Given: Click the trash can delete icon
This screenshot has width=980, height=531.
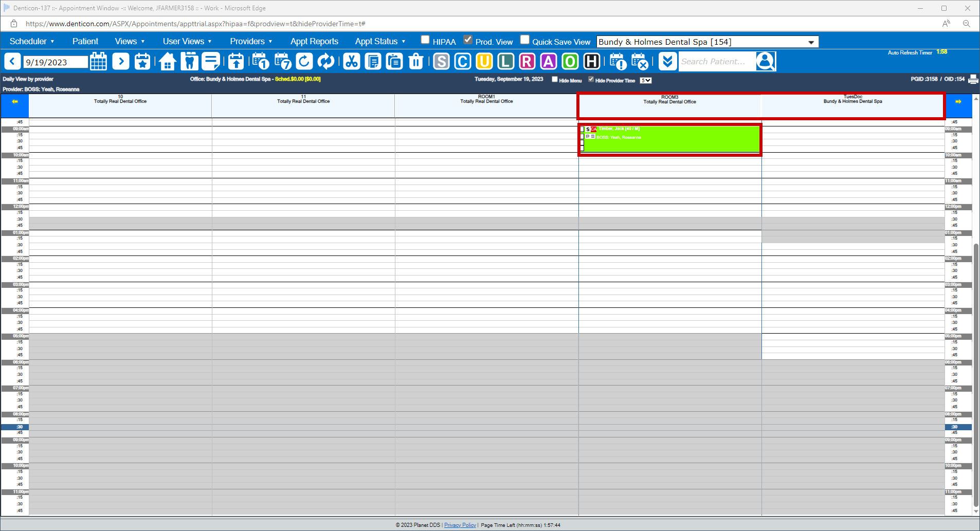Looking at the screenshot, I should tap(415, 62).
